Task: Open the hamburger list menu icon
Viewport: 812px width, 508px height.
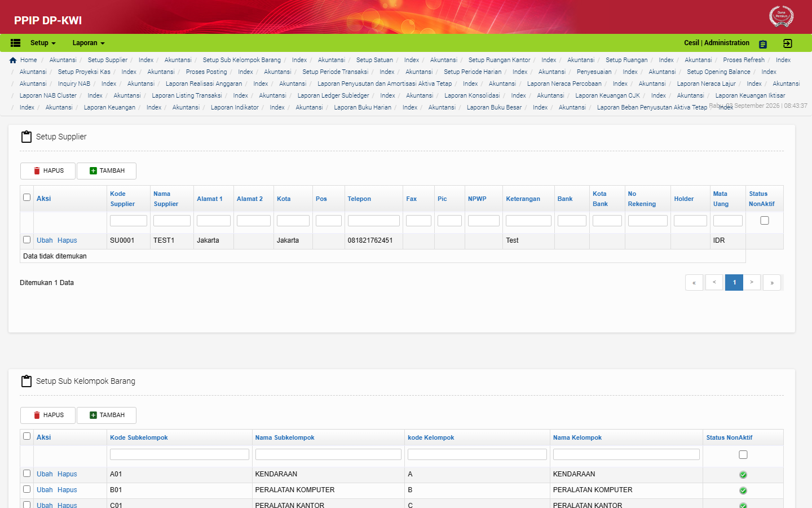Action: [x=16, y=43]
